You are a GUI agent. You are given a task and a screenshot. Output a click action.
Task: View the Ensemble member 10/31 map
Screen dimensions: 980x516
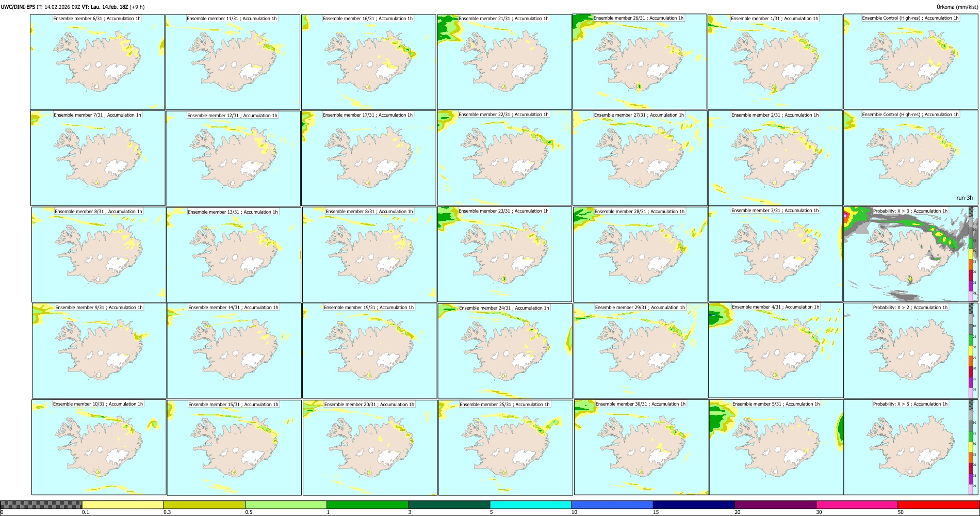[x=99, y=447]
